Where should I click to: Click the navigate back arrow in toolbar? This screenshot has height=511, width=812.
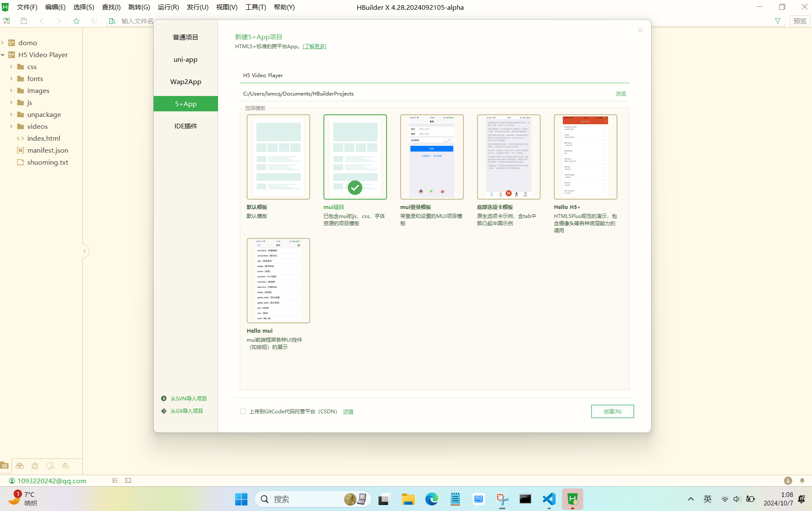pos(41,21)
